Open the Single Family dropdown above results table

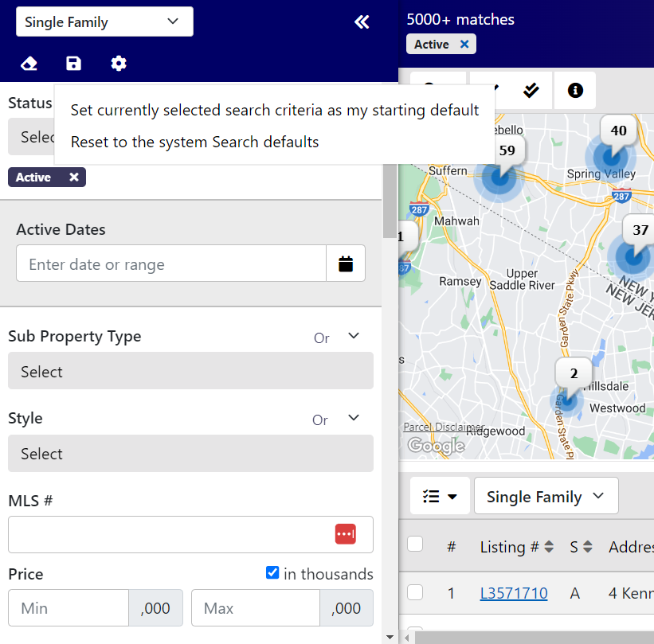(546, 496)
